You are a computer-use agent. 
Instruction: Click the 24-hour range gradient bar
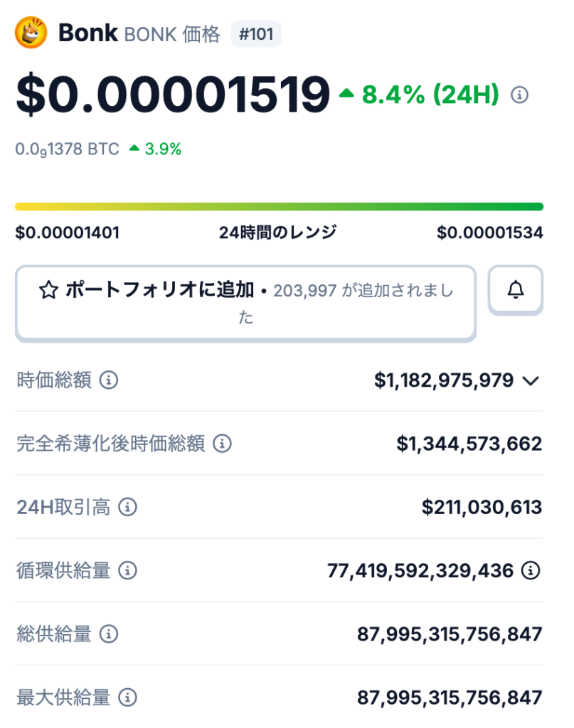(279, 207)
